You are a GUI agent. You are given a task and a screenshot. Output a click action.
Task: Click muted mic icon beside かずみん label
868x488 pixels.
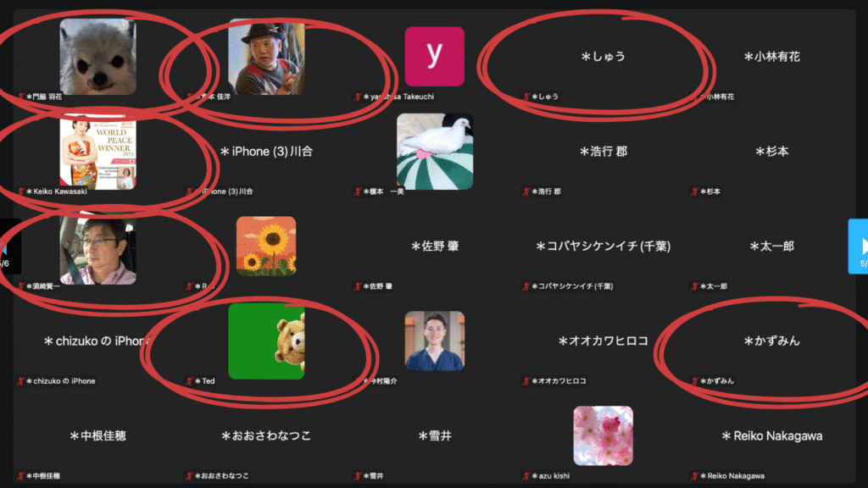695,381
